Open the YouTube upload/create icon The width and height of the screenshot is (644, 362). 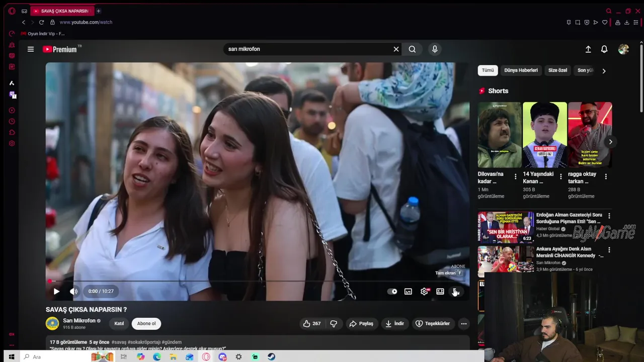588,49
